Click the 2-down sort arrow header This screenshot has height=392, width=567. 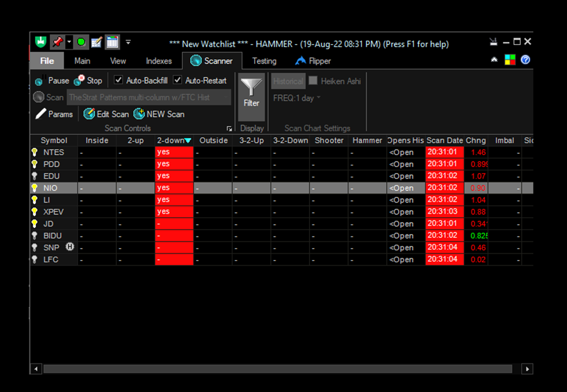174,140
